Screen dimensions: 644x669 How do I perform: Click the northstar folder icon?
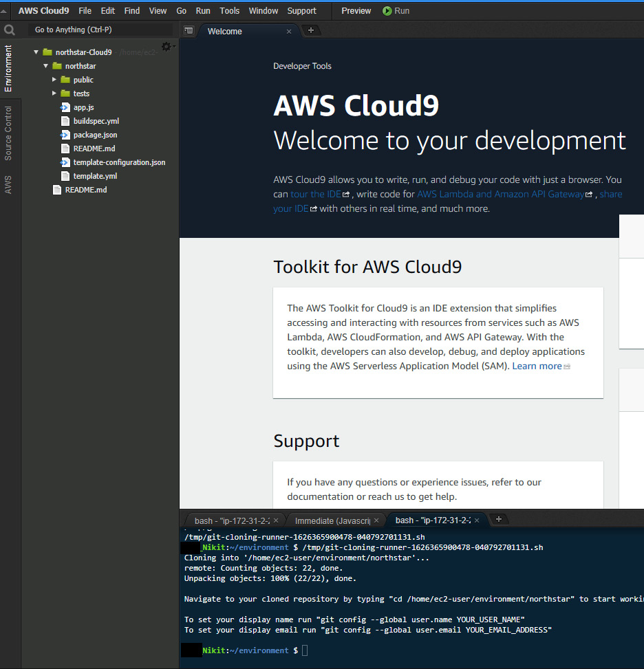57,66
